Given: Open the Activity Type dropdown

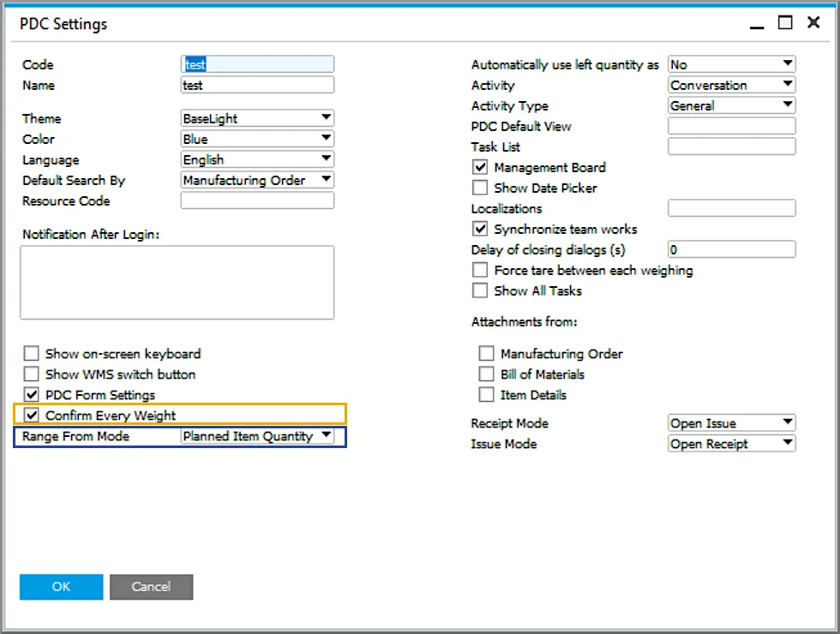Looking at the screenshot, I should coord(732,105).
